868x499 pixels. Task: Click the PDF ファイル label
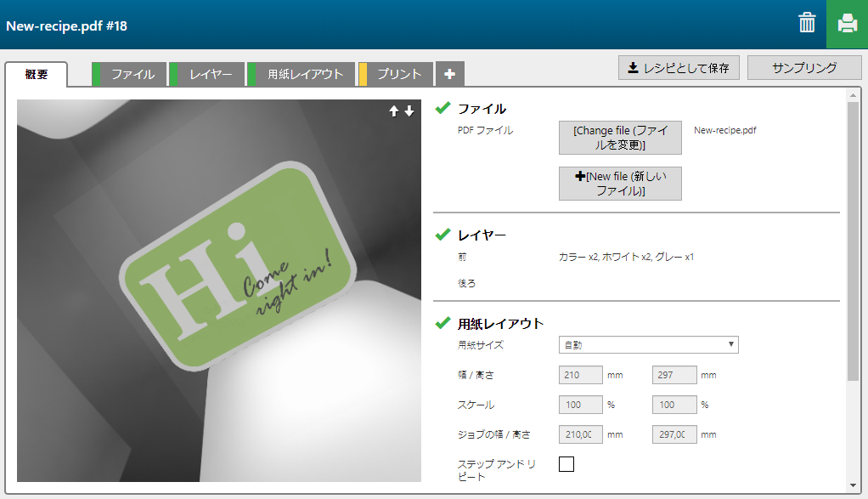pyautogui.click(x=486, y=130)
